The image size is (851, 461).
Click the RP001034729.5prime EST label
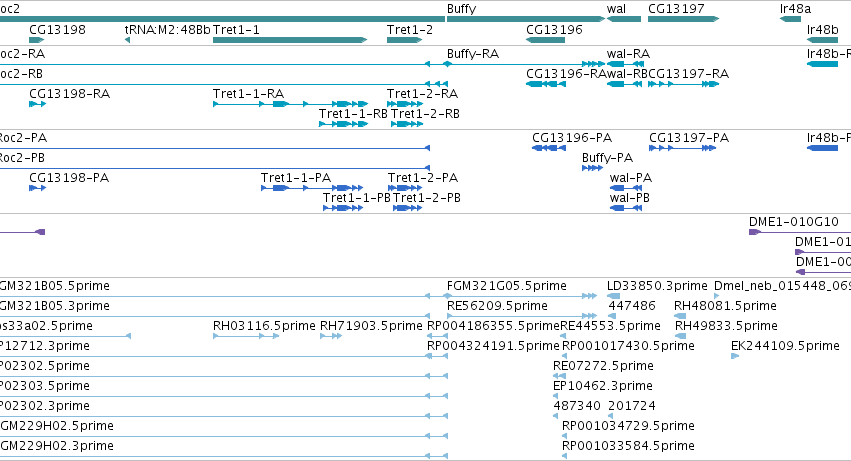[x=628, y=426]
